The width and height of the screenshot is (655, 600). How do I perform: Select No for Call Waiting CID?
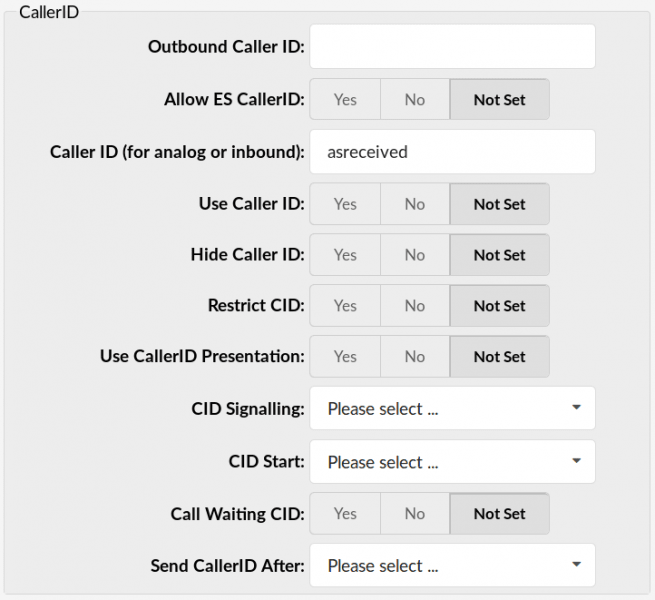point(415,514)
